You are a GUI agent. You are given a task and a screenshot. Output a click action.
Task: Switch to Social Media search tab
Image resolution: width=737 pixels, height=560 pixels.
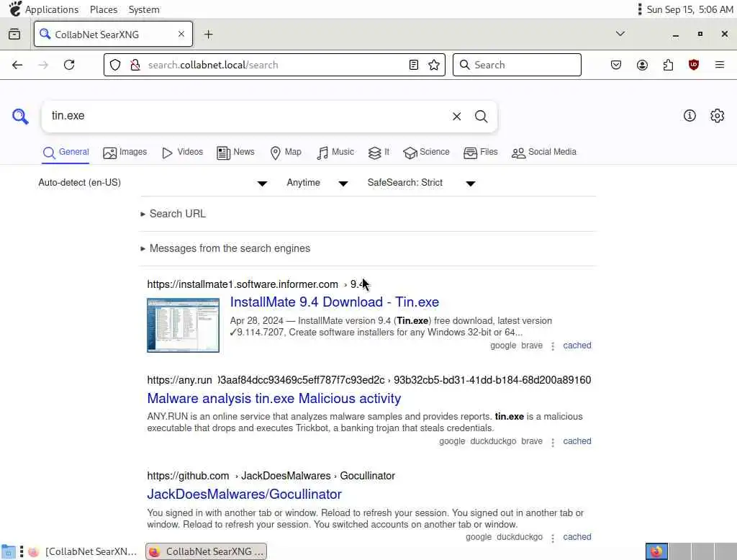(x=544, y=153)
